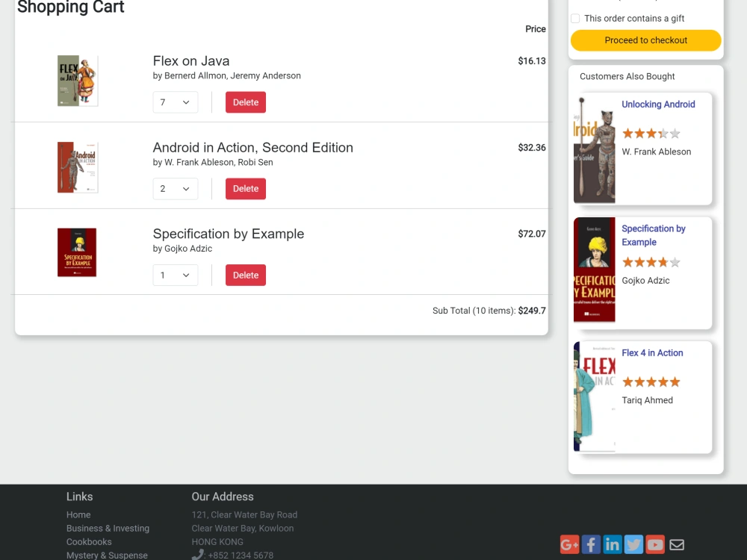Click Android in Action cart cover thumbnail
This screenshot has height=560, width=747.
coord(78,167)
